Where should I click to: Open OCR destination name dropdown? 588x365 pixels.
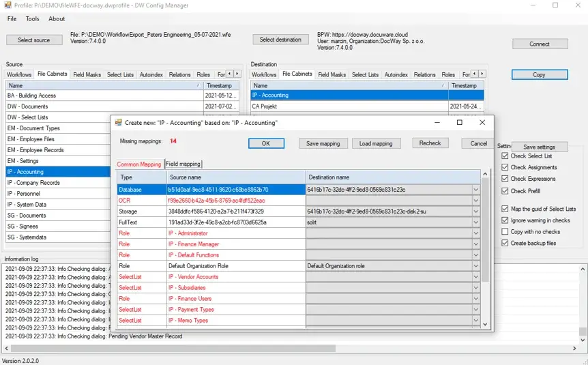[x=475, y=201]
